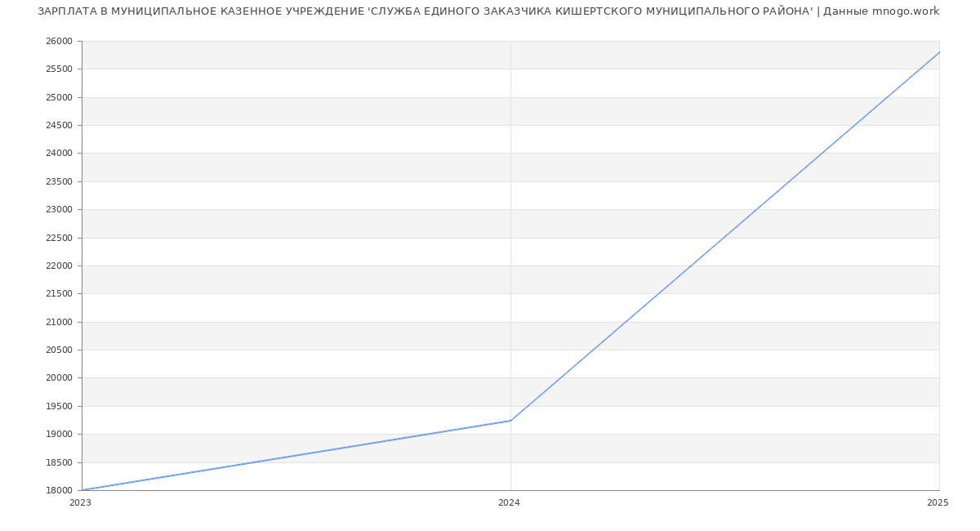Click the line's peak data point at 2025
980x531 pixels.
939,52
